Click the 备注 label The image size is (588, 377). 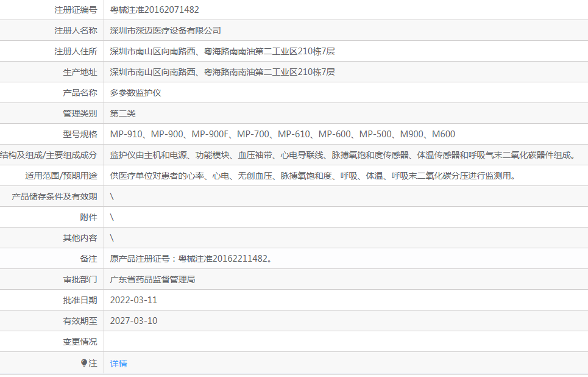(x=88, y=259)
